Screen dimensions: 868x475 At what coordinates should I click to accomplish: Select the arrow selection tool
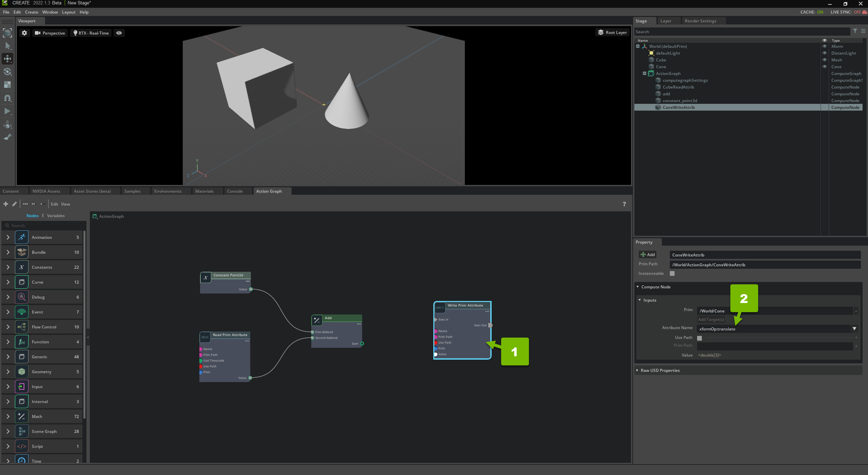click(7, 46)
